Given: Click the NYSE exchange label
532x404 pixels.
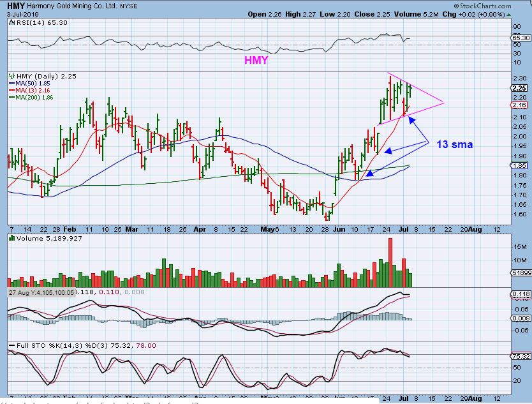Looking at the screenshot, I should pyautogui.click(x=129, y=6).
